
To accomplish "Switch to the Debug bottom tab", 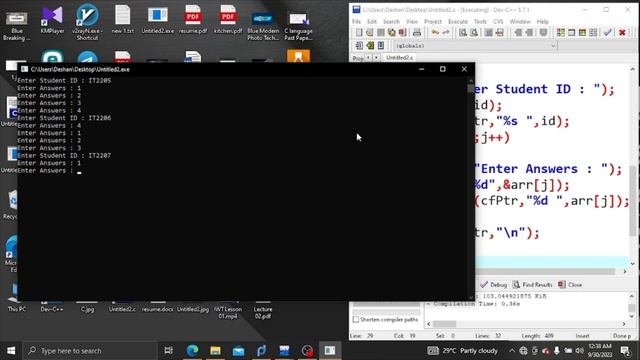I will click(x=493, y=284).
